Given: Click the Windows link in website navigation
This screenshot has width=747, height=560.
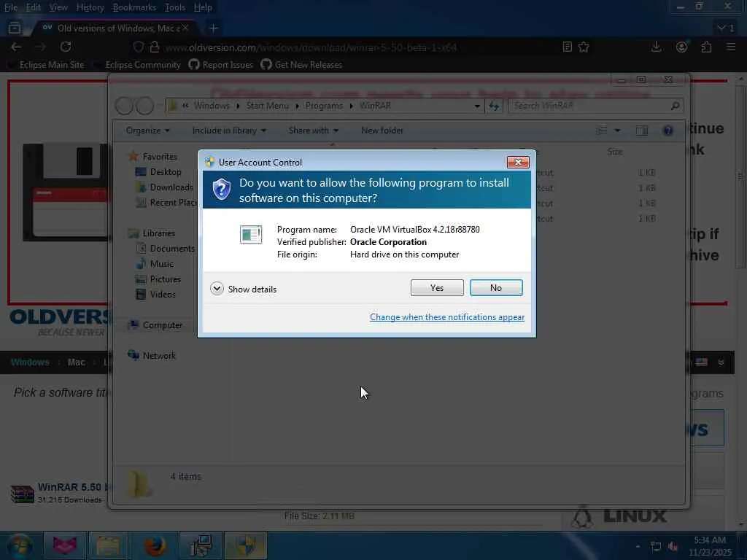Looking at the screenshot, I should [30, 362].
